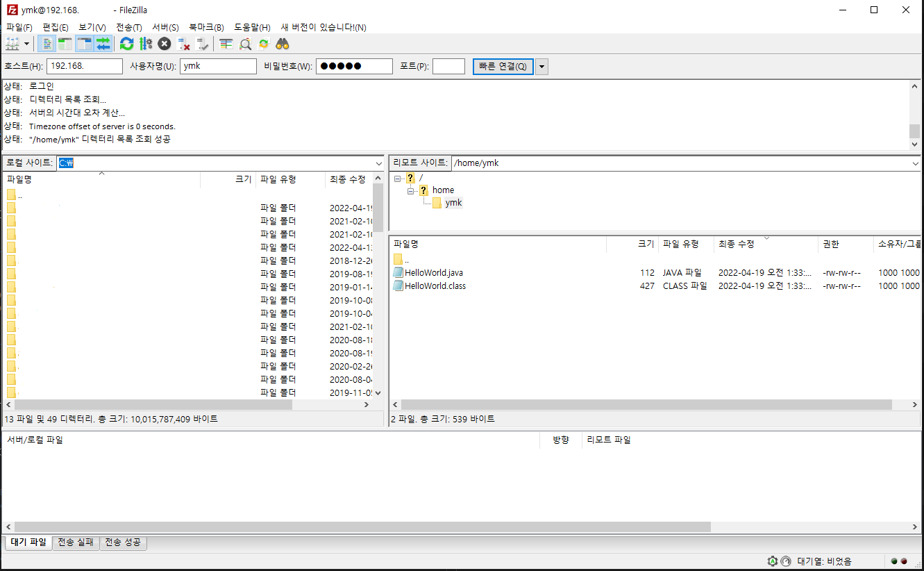Viewport: 924px width, 571px height.
Task: Click the 호스트 input field
Action: [85, 67]
